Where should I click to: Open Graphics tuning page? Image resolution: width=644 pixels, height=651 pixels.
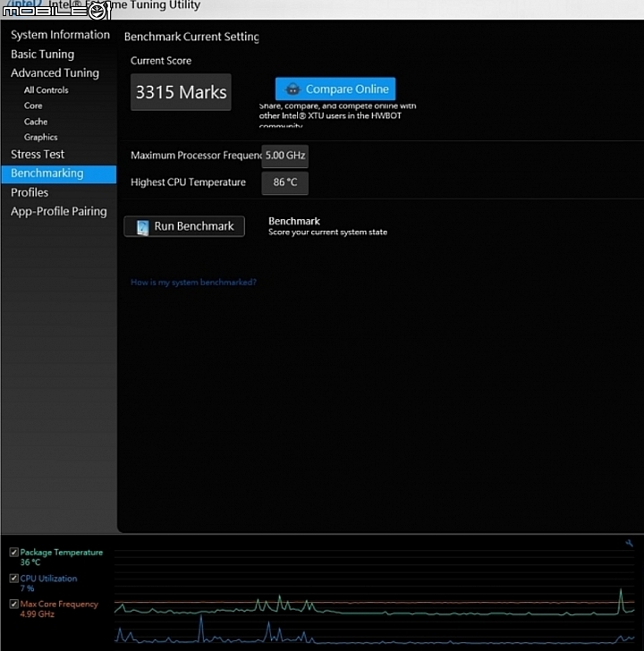[x=40, y=137]
